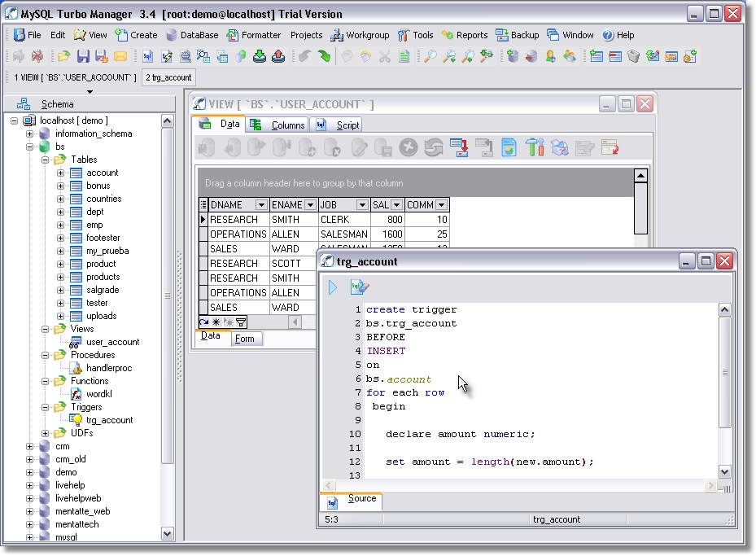
Task: Select the Source tab in trg_account
Action: (x=352, y=500)
